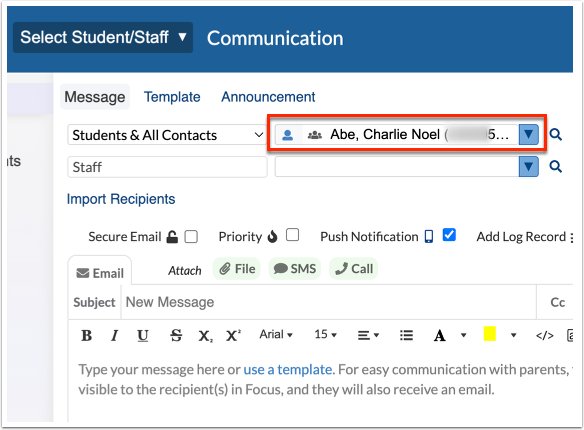Click the Subscript icon
Image resolution: width=584 pixels, height=430 pixels.
(x=205, y=336)
